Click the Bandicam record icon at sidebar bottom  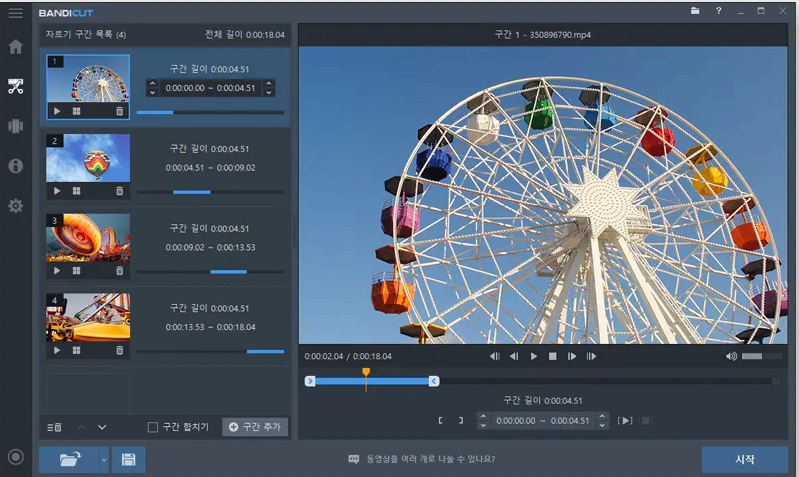coord(15,457)
